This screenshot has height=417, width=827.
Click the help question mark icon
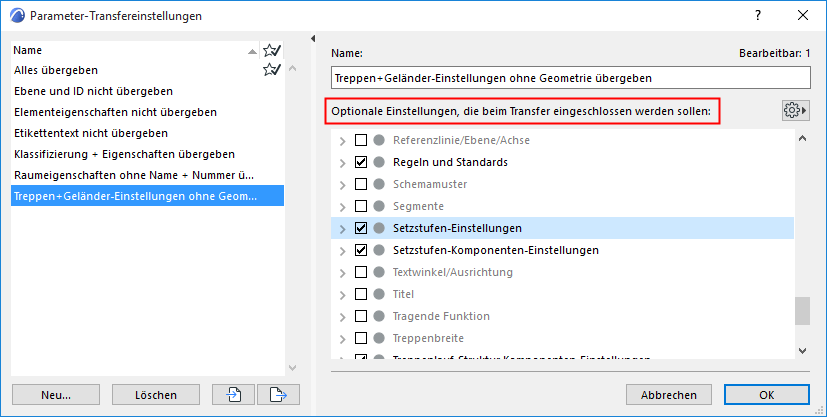pyautogui.click(x=758, y=15)
